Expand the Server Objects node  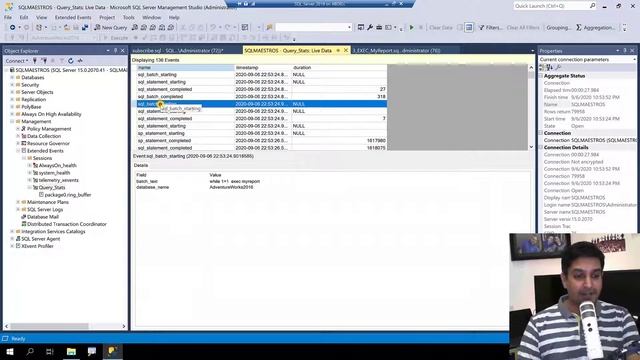(12, 92)
